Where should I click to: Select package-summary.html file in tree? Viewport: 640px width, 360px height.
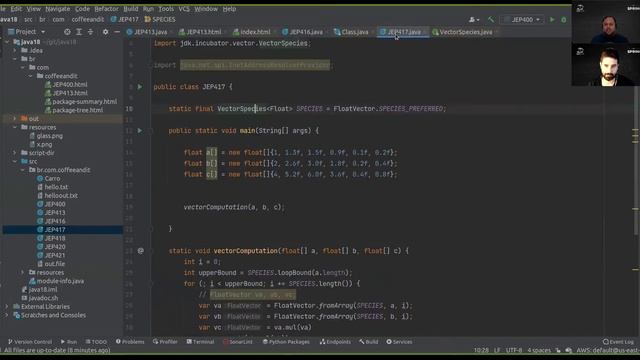click(x=80, y=102)
